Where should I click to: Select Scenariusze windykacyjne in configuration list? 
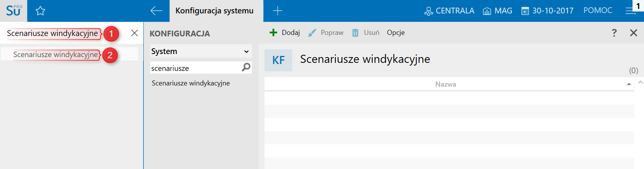click(x=191, y=83)
